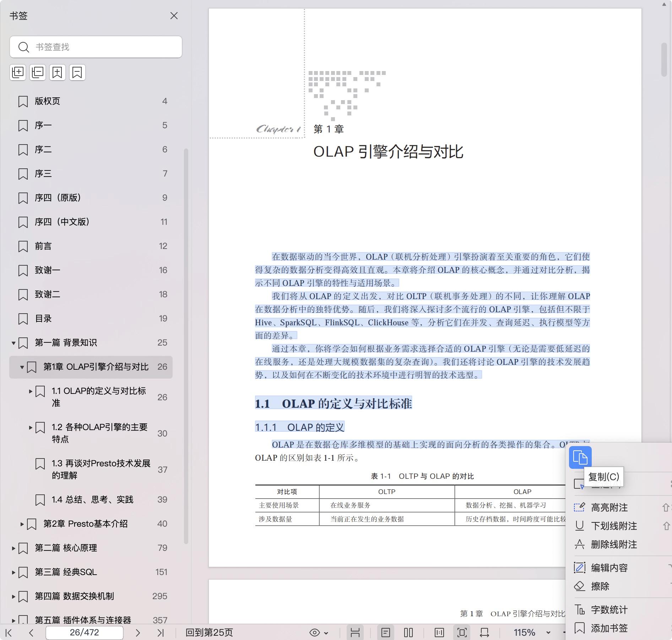Click the next page arrow
672x640 pixels.
click(138, 633)
